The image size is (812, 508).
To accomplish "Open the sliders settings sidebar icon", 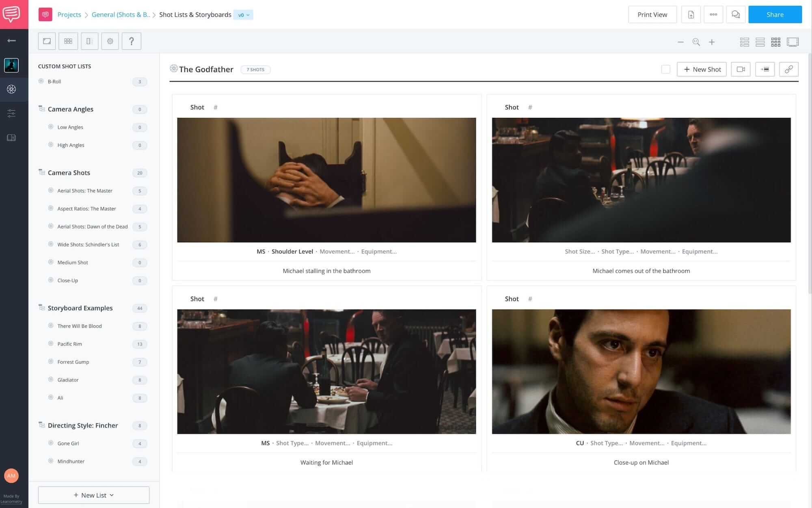I will pos(11,113).
